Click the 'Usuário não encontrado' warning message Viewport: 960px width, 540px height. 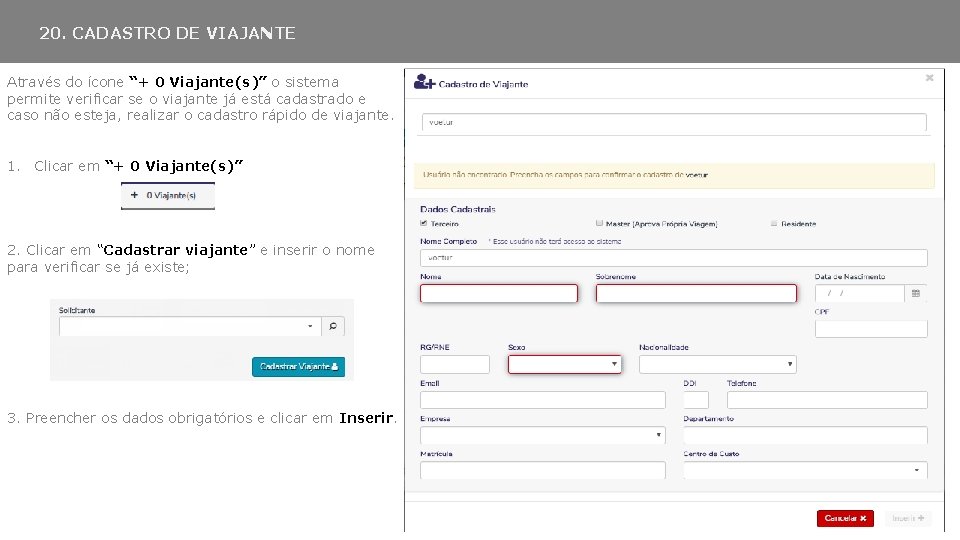pyautogui.click(x=674, y=175)
